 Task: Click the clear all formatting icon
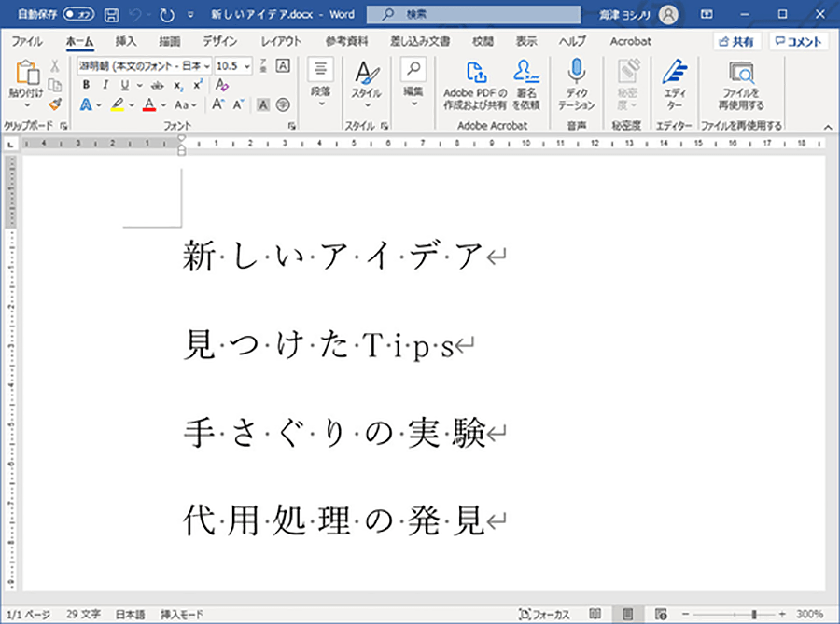coord(222,86)
